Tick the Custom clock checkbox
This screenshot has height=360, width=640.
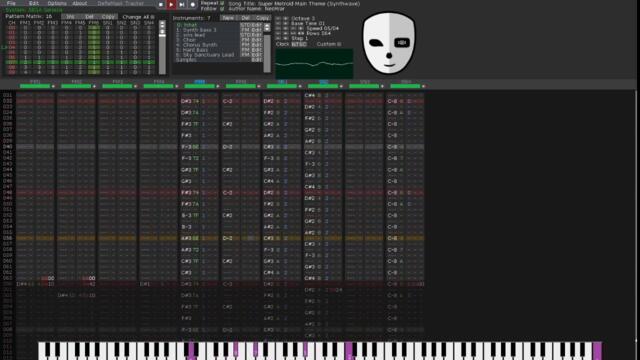pyautogui.click(x=339, y=44)
